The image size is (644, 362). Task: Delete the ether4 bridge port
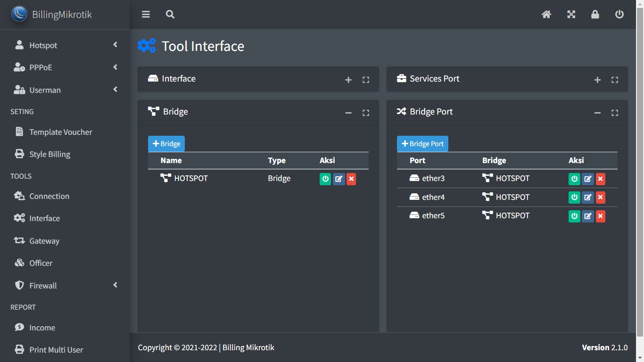(x=600, y=197)
